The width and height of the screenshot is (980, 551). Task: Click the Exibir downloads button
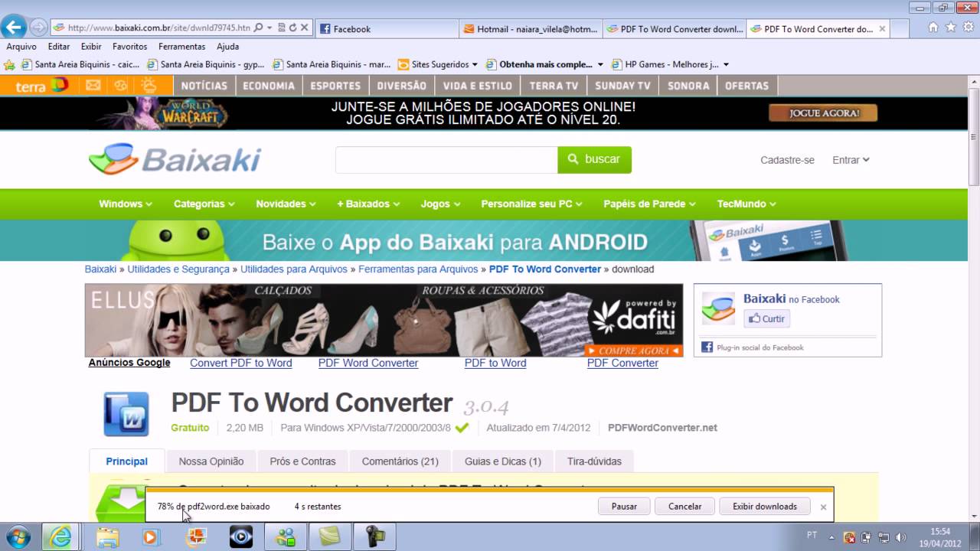(x=765, y=506)
